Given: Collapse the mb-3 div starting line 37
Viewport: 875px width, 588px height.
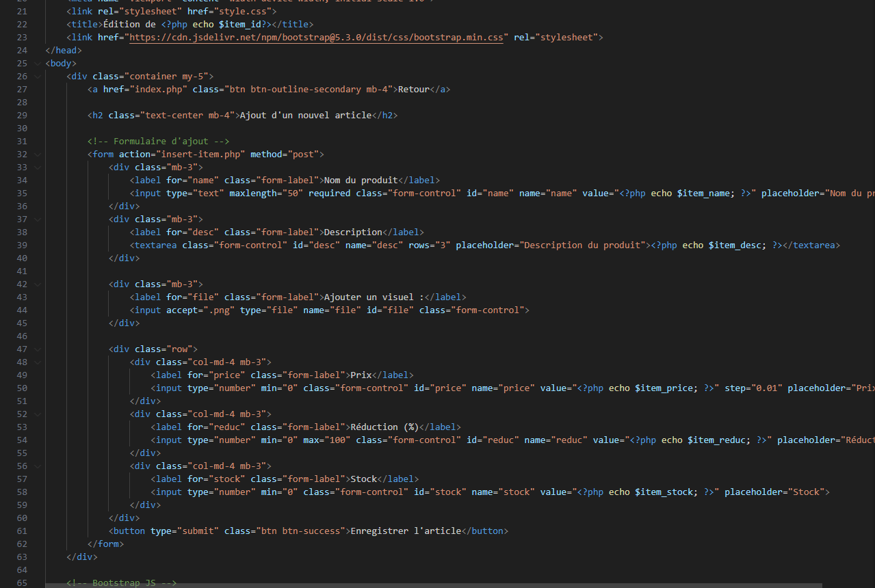Looking at the screenshot, I should (x=38, y=219).
